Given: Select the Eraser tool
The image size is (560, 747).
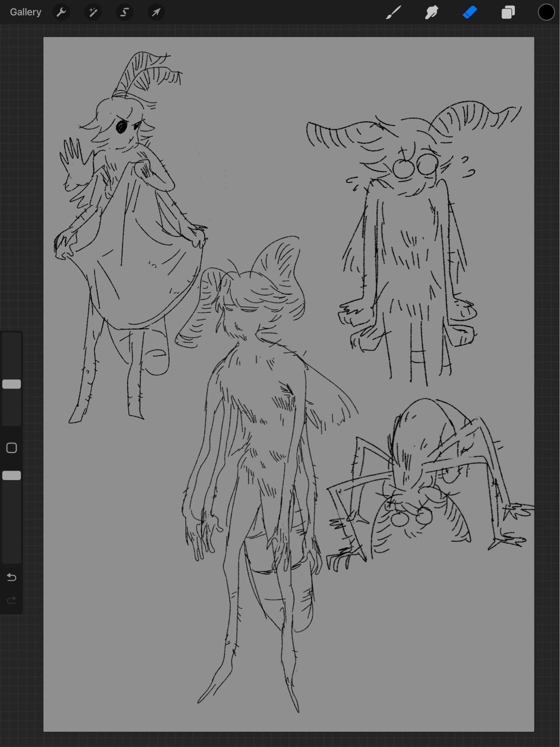Looking at the screenshot, I should point(470,12).
